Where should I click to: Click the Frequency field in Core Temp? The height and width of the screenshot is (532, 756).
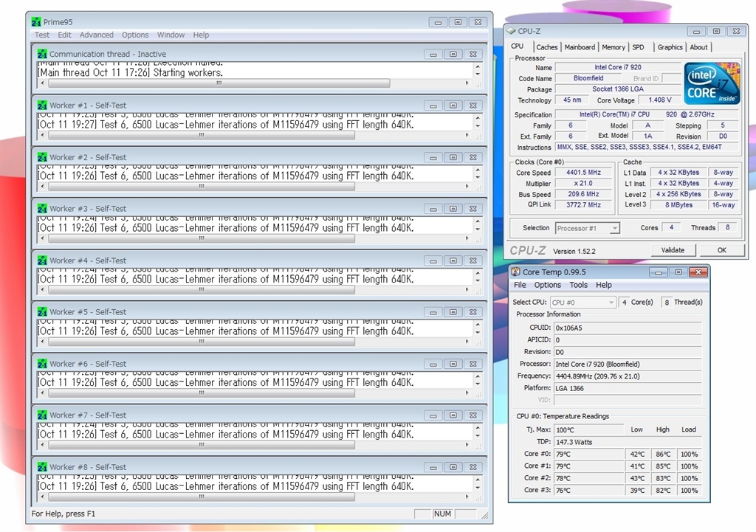[x=628, y=376]
